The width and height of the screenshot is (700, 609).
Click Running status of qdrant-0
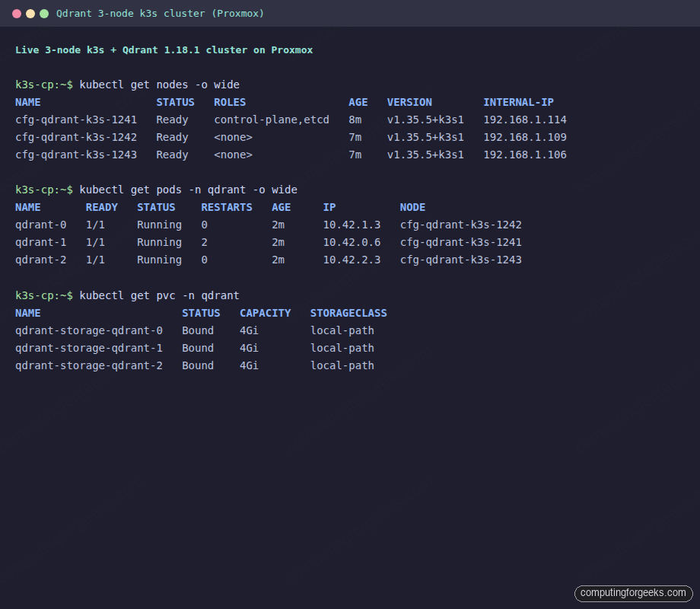[x=159, y=225]
